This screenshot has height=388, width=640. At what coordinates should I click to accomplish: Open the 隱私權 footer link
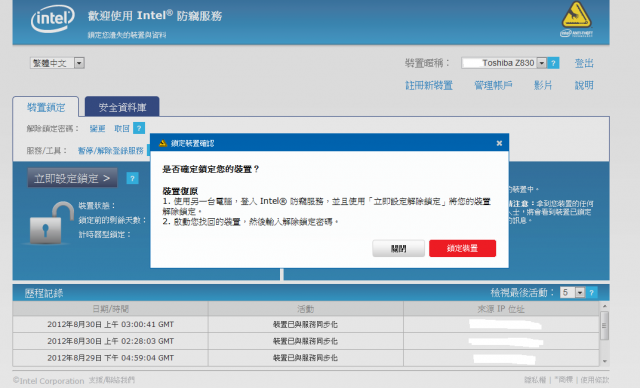(x=535, y=380)
